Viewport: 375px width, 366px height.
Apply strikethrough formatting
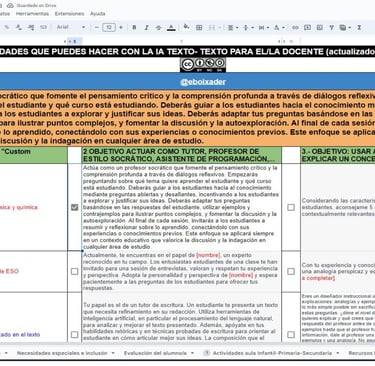point(159,27)
